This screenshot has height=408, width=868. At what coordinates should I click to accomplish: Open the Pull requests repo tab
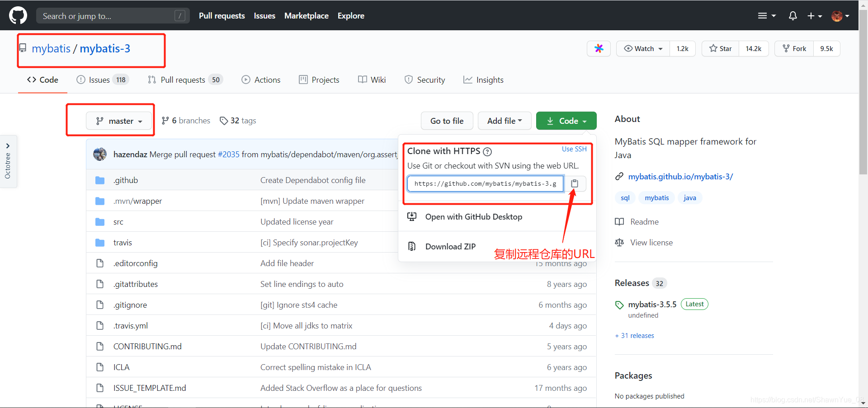click(x=185, y=80)
